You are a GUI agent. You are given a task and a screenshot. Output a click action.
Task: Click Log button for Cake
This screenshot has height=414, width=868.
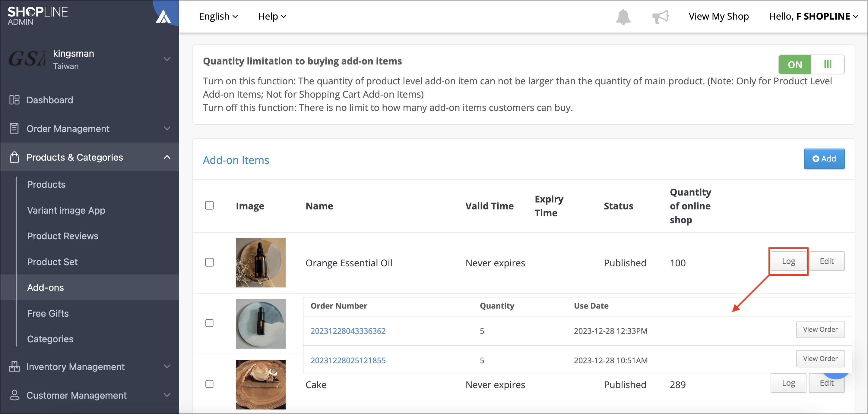coord(788,383)
